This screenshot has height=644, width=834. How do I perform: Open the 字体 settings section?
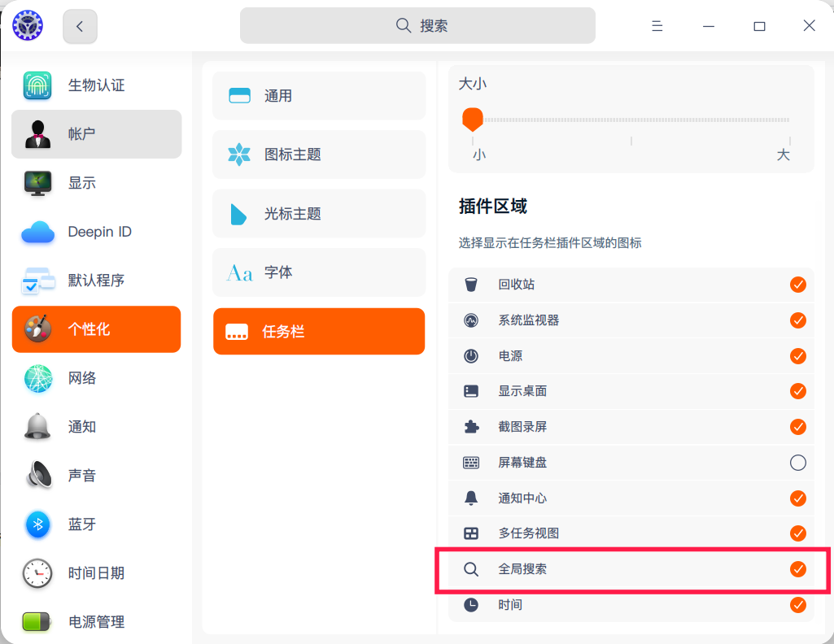[318, 272]
